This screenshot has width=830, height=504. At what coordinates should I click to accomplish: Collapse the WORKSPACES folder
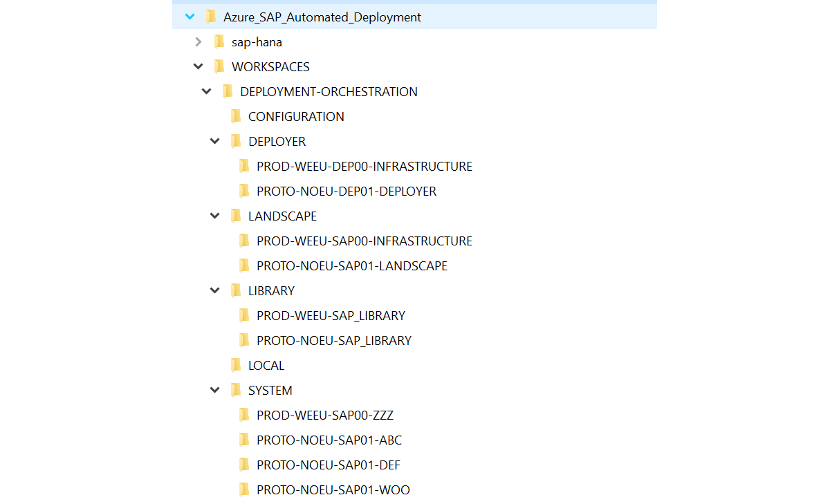pos(199,67)
